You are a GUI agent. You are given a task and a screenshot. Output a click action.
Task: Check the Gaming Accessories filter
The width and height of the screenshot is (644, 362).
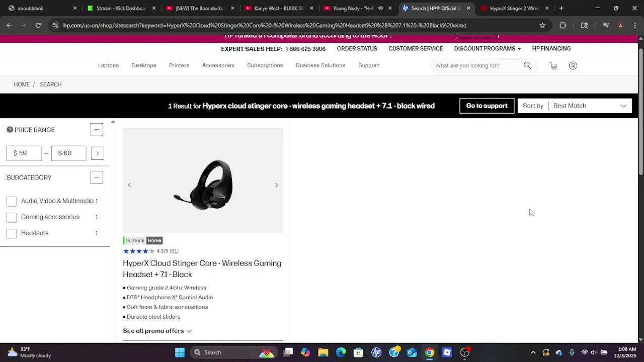[12, 217]
